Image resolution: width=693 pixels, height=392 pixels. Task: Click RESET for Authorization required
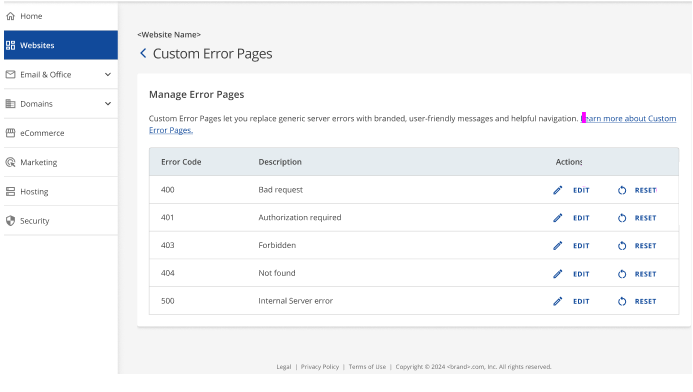tap(646, 218)
